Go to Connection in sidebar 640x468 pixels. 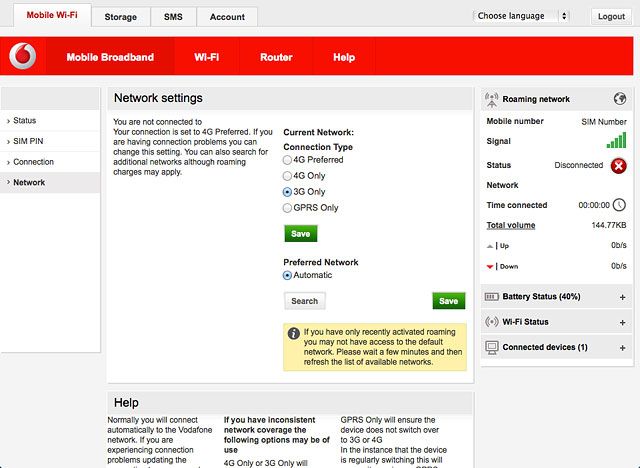[x=50, y=162]
